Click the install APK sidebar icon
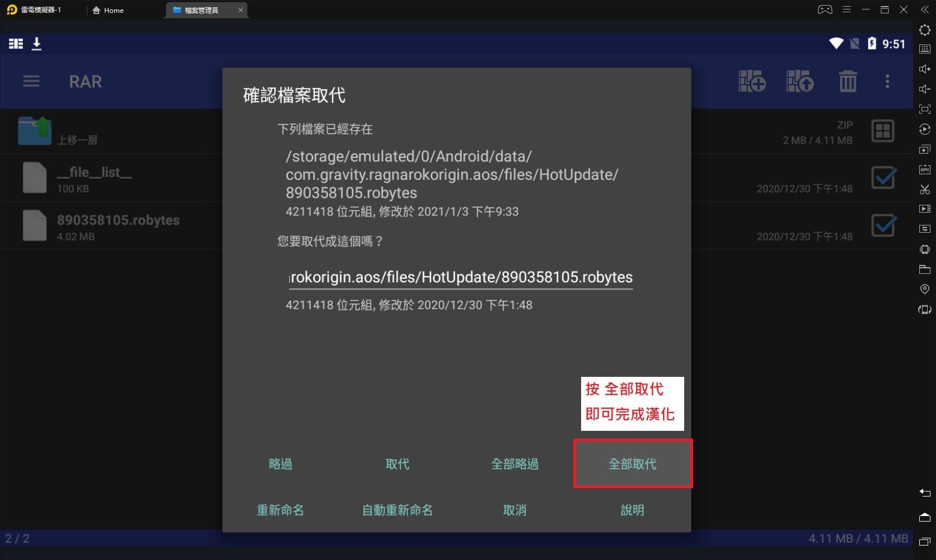 point(925,169)
